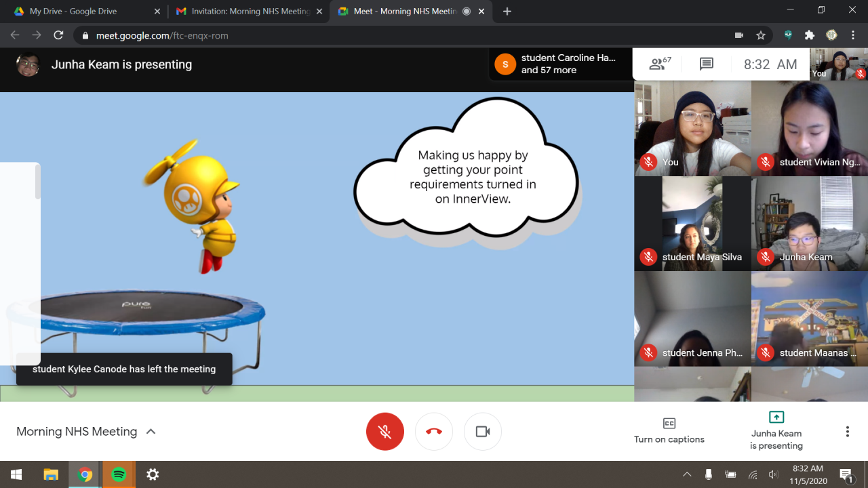Open Settings gear from the taskbar

pyautogui.click(x=153, y=474)
